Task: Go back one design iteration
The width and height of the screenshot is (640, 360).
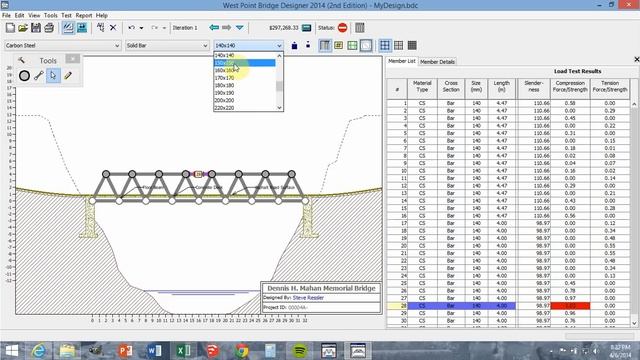Action: [214, 27]
